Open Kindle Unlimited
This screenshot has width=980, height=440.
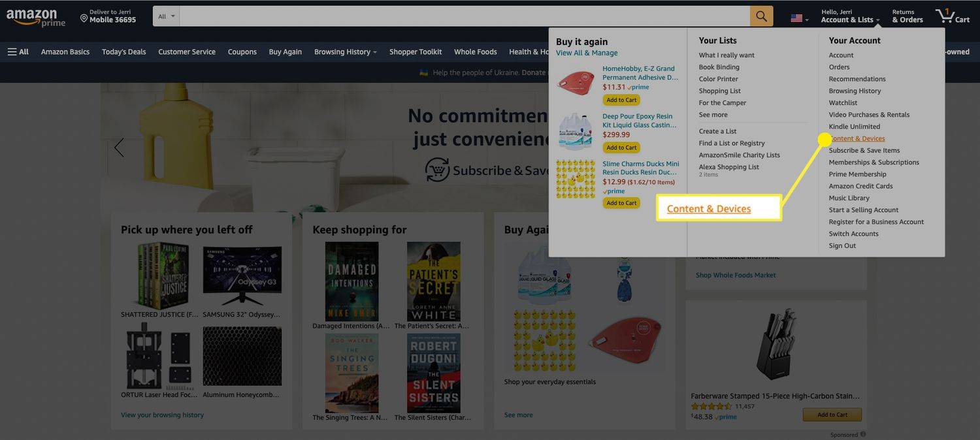pos(855,127)
